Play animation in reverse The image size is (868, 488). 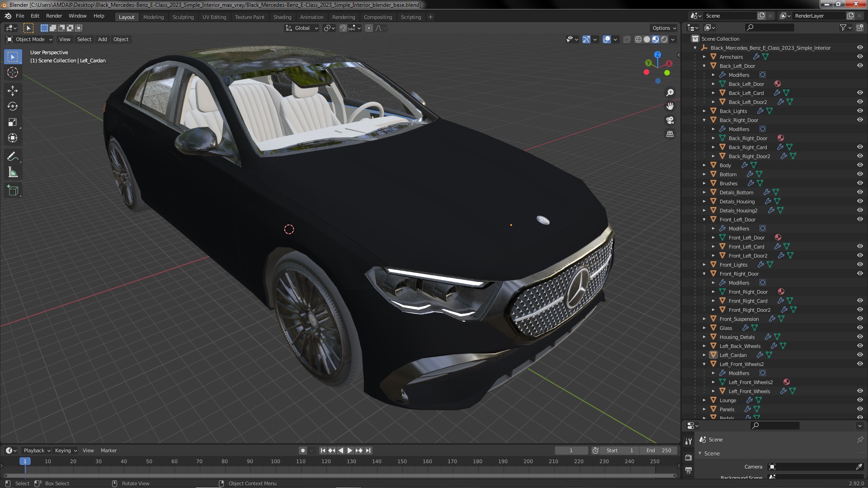(341, 450)
